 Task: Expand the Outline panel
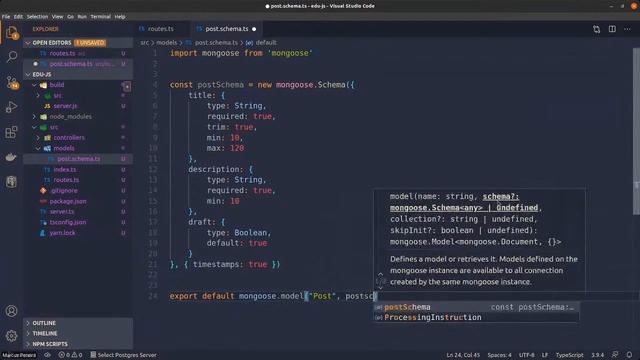click(78, 323)
